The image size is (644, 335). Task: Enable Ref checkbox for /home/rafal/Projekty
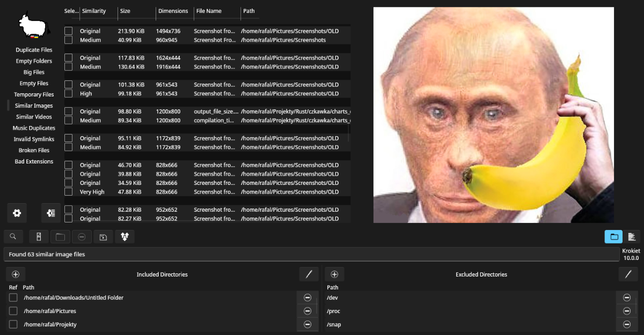point(13,324)
